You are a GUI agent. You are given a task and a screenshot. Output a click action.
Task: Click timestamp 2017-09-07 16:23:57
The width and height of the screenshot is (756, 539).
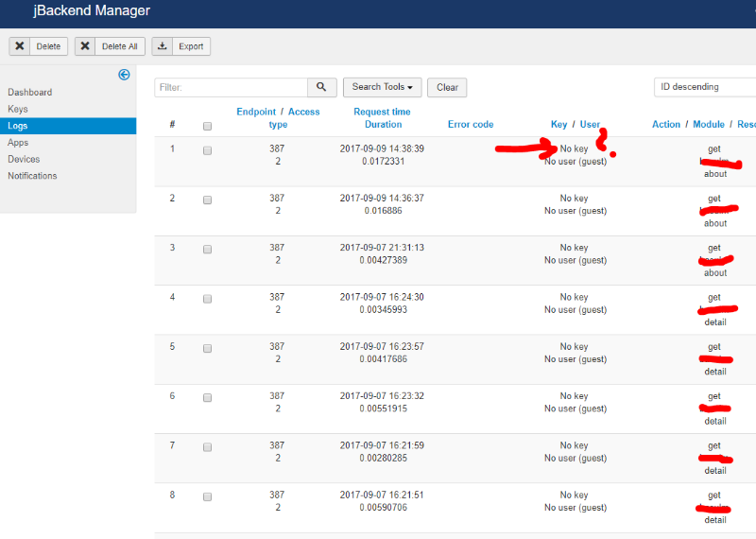pyautogui.click(x=382, y=346)
